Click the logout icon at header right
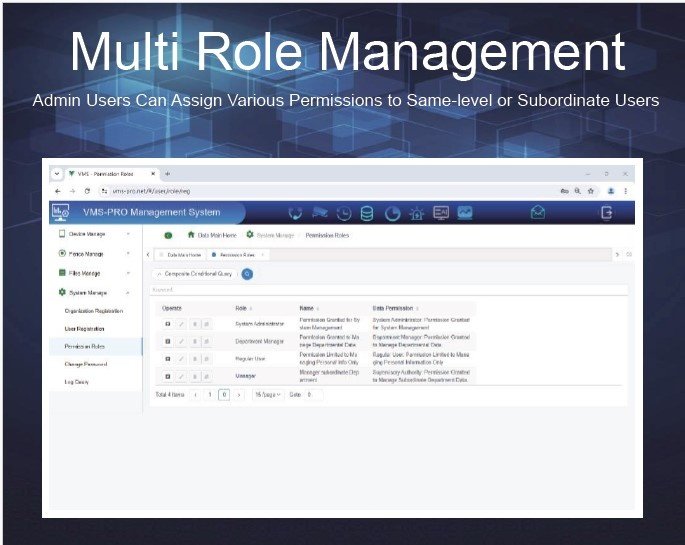This screenshot has height=545, width=685. point(606,212)
